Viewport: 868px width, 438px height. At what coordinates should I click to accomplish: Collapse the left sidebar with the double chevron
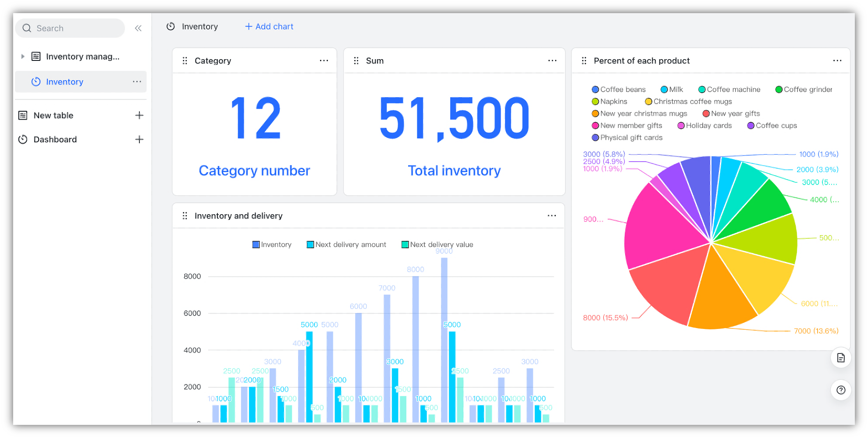point(138,28)
